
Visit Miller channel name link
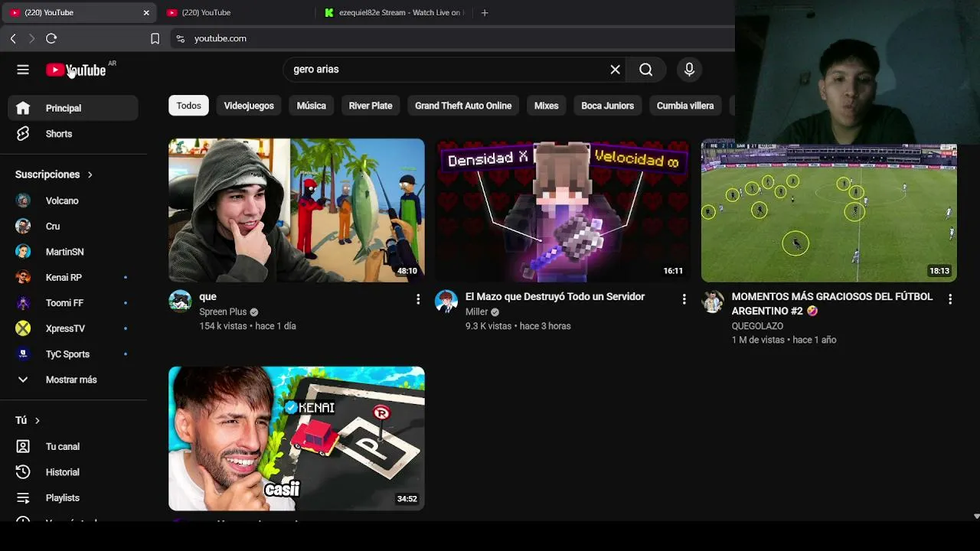(x=476, y=312)
